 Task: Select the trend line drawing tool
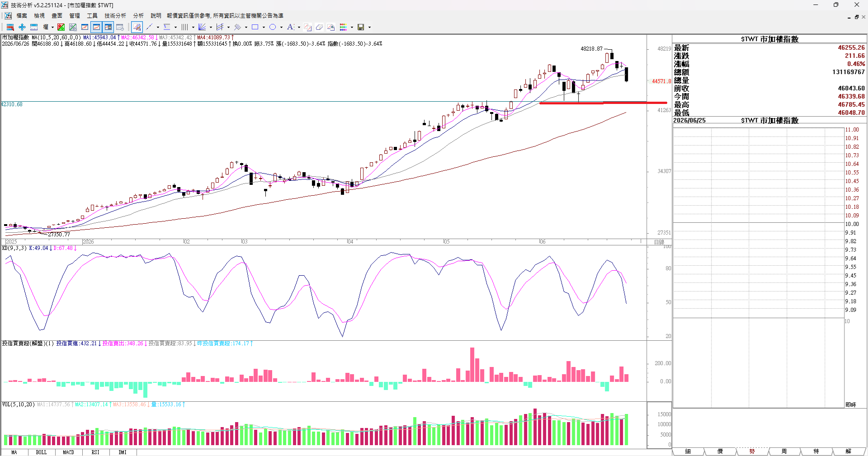click(149, 27)
